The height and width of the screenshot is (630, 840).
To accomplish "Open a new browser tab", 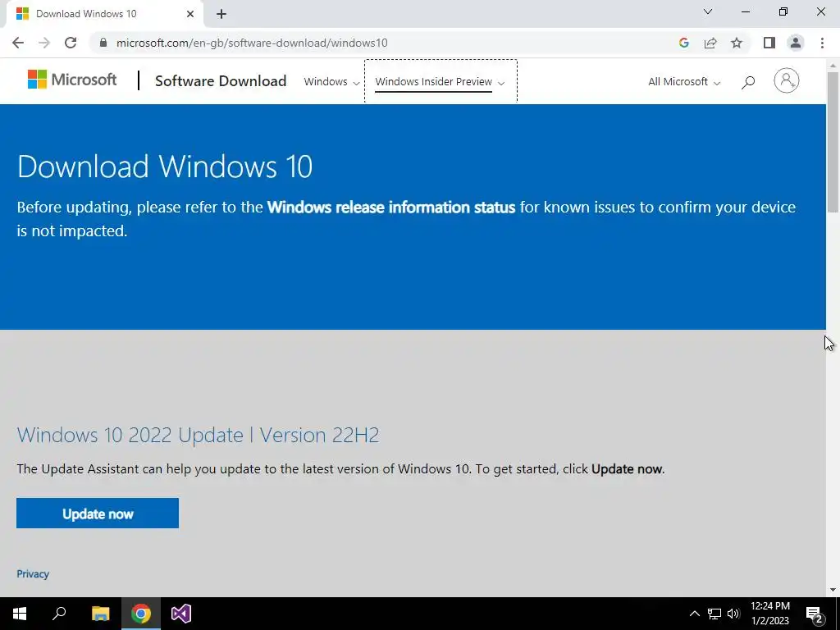I will tap(221, 14).
